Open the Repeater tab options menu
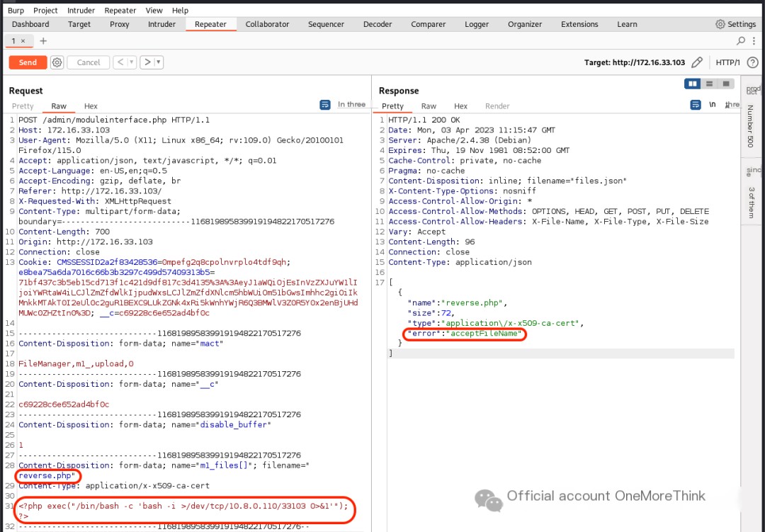Viewport: 765px width, 532px height. (x=754, y=41)
